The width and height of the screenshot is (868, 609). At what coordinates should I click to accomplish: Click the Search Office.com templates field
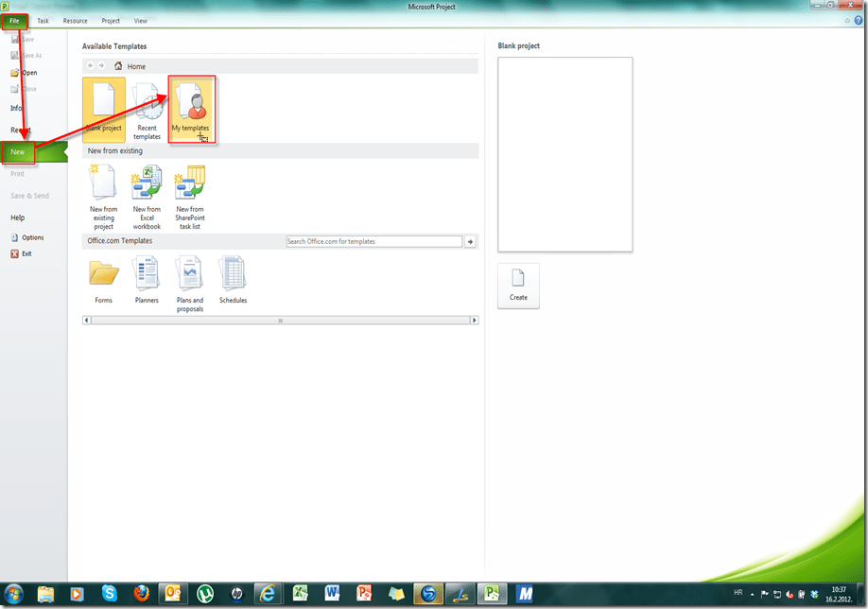click(373, 242)
